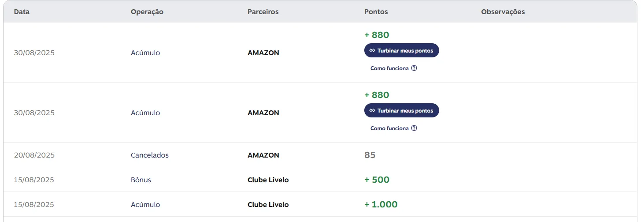Image resolution: width=644 pixels, height=222 pixels.
Task: Click the + 1.000 points value
Action: (381, 205)
